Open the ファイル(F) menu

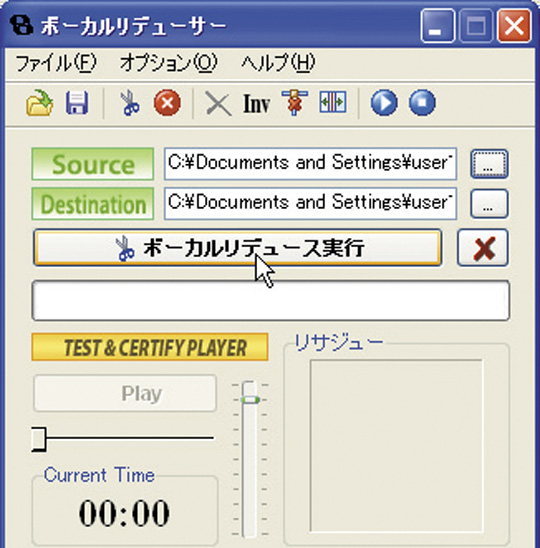pos(56,64)
